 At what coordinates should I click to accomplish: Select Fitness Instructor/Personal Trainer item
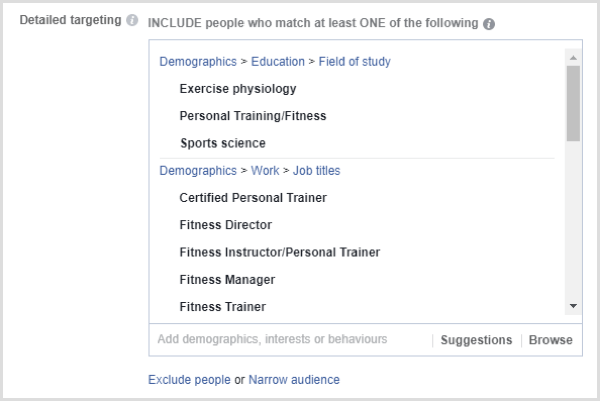(x=279, y=252)
